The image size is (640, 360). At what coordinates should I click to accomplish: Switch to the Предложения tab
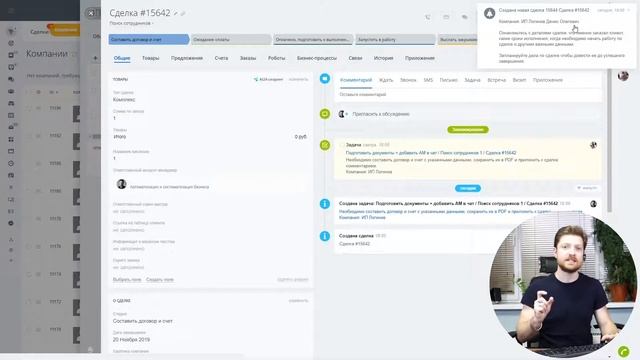coord(187,58)
